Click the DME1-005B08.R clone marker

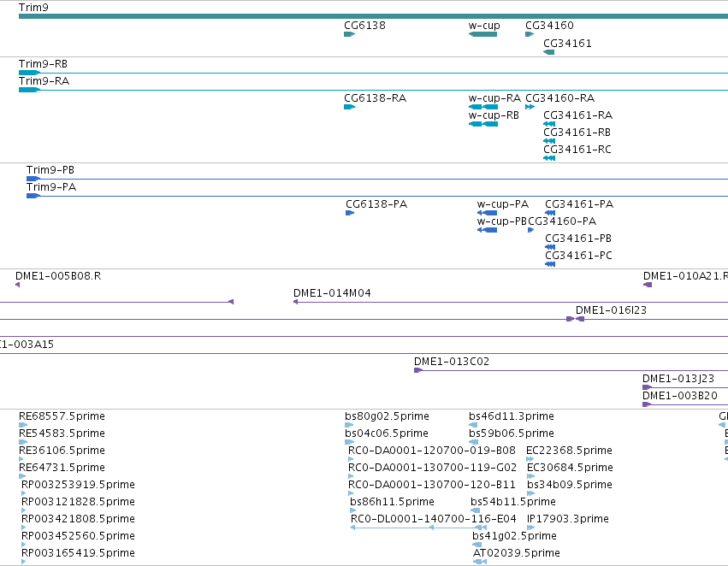pos(18,285)
